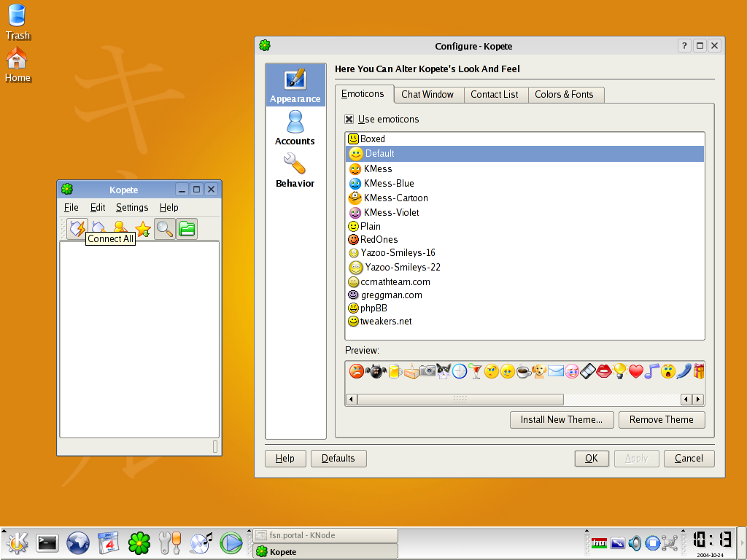Open the Trash desktop icon
The width and height of the screenshot is (747, 560).
pos(18,22)
